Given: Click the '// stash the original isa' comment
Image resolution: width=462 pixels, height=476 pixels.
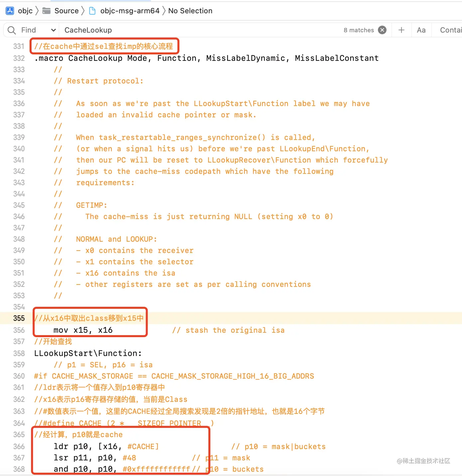Looking at the screenshot, I should click(228, 330).
